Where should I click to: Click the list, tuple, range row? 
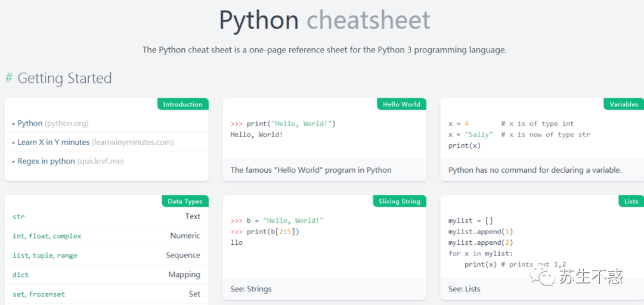tap(106, 256)
